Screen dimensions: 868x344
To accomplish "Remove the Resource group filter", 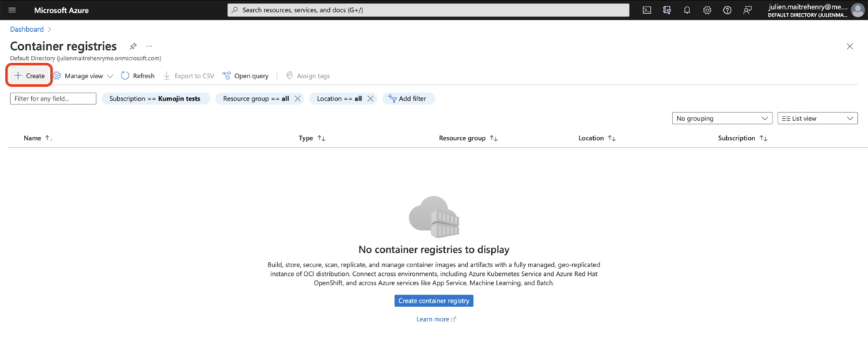I will click(x=297, y=98).
